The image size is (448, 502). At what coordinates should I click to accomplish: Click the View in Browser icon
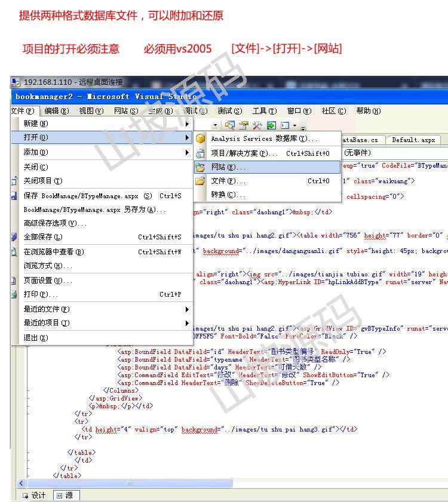(x=14, y=252)
